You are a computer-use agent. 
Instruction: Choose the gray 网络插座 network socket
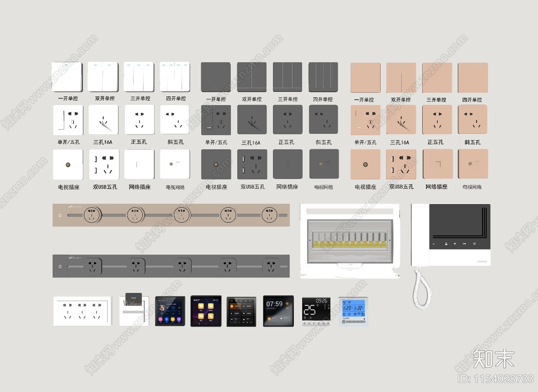pyautogui.click(x=287, y=164)
